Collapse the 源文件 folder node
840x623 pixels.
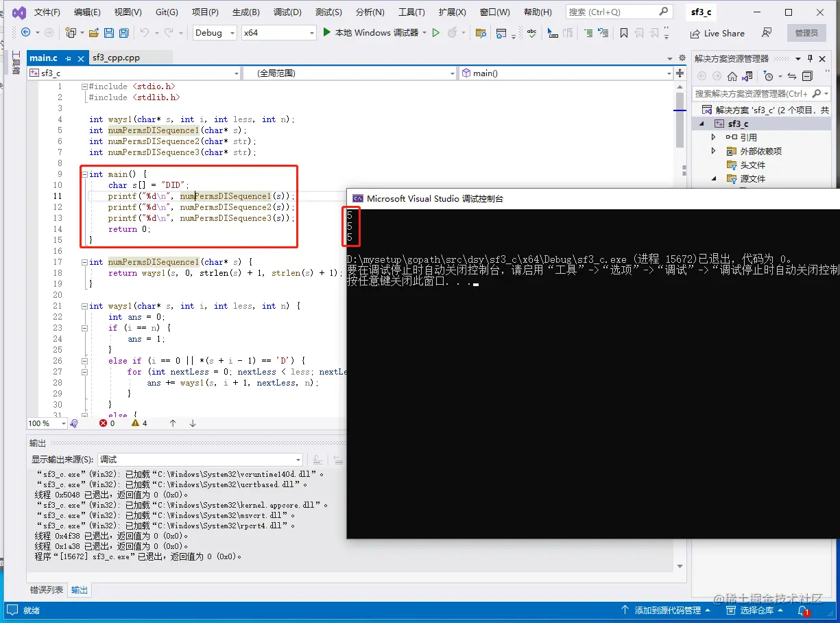pyautogui.click(x=714, y=178)
